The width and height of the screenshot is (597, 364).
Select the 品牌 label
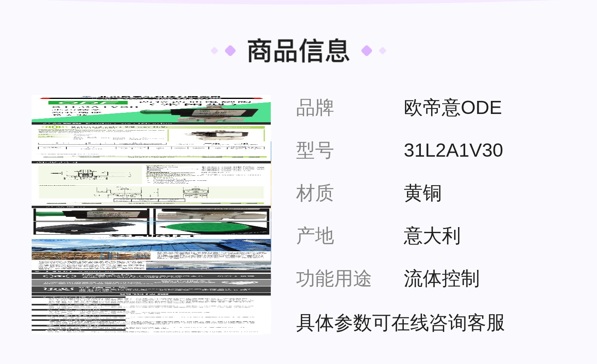pos(315,108)
